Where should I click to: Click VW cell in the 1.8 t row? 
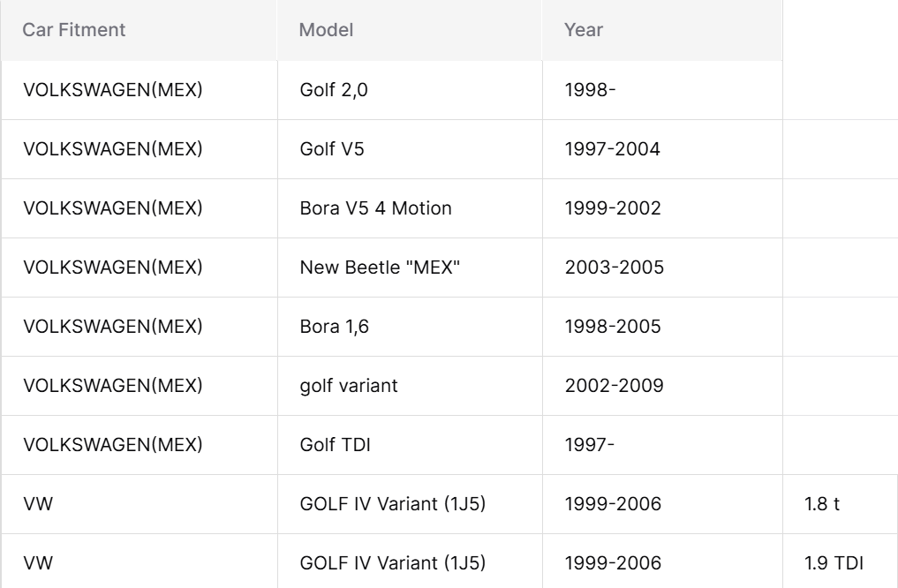[x=140, y=504]
